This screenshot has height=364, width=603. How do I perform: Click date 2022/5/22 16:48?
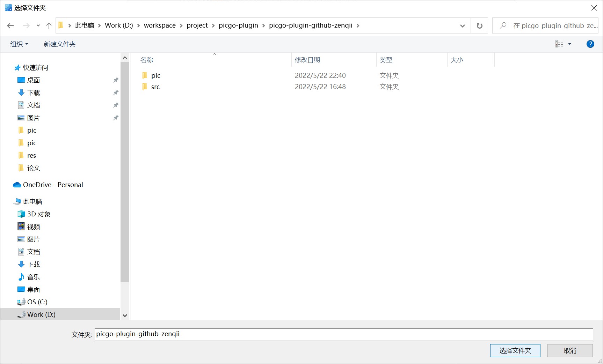[x=320, y=87]
